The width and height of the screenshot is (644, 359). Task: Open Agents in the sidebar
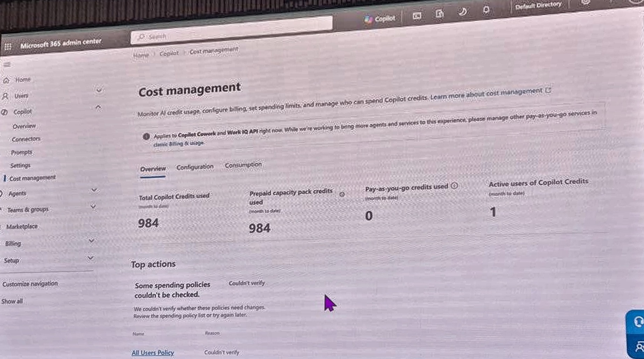17,193
